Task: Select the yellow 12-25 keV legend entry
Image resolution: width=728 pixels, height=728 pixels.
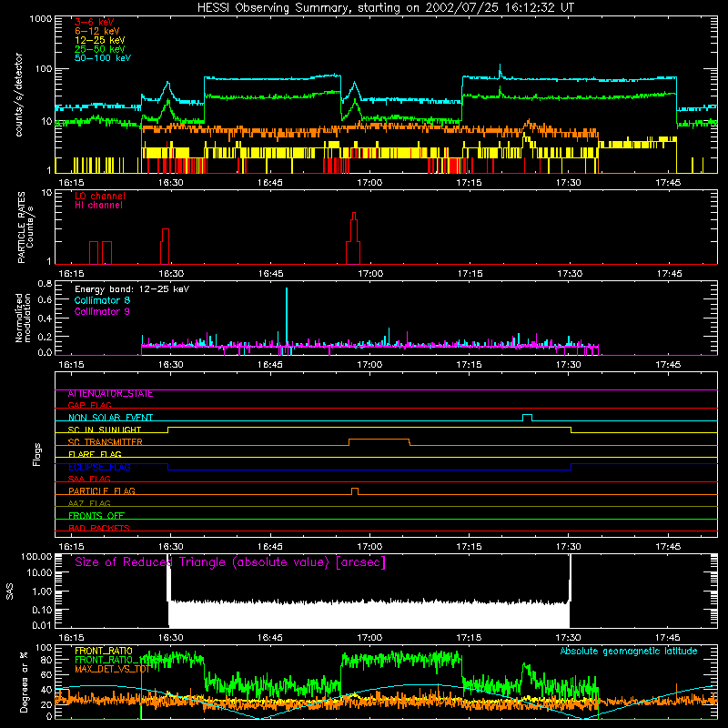Action: [x=100, y=40]
